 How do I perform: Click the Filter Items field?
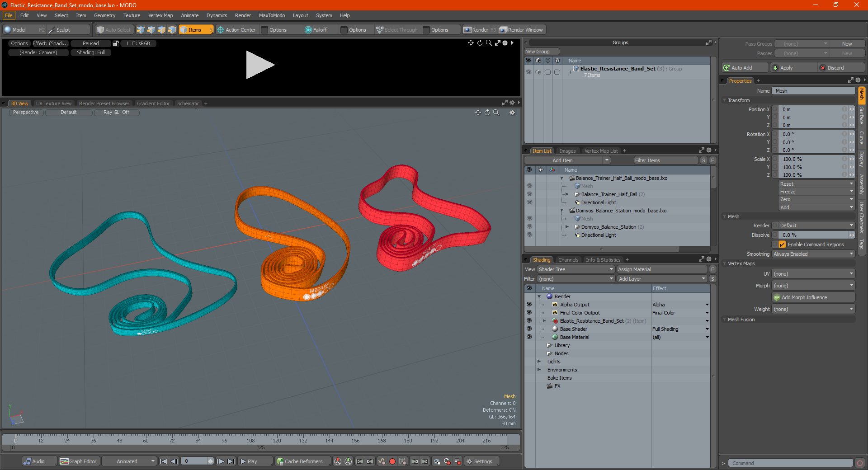click(665, 160)
